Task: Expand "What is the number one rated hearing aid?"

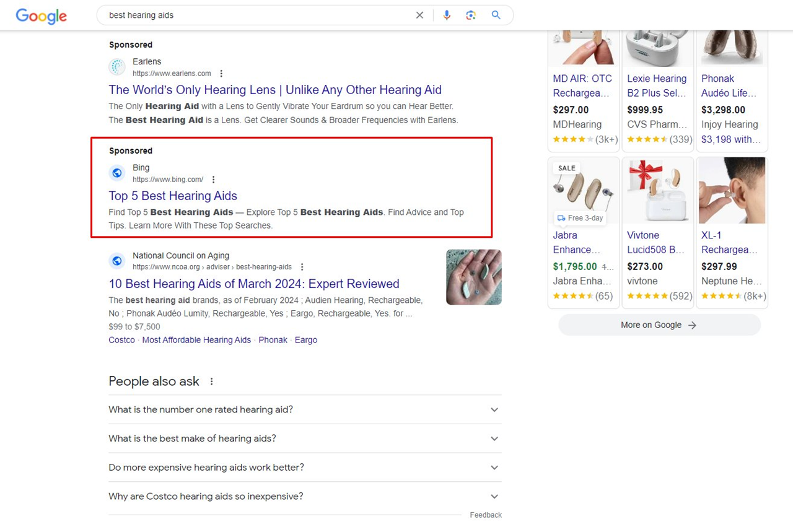Action: [x=305, y=409]
